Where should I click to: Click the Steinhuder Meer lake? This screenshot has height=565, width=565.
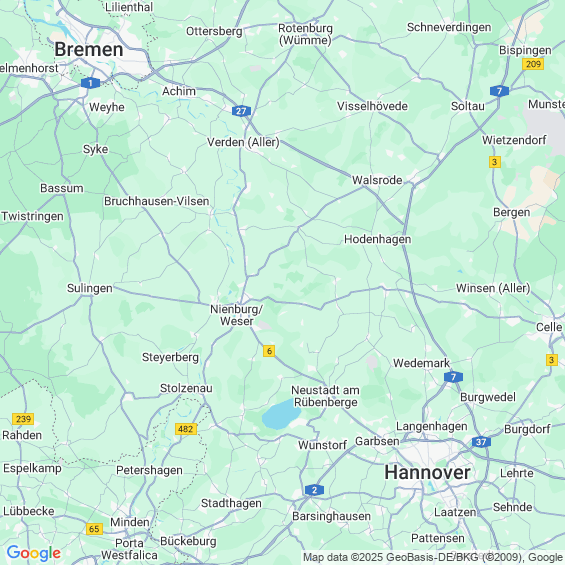pos(281,414)
